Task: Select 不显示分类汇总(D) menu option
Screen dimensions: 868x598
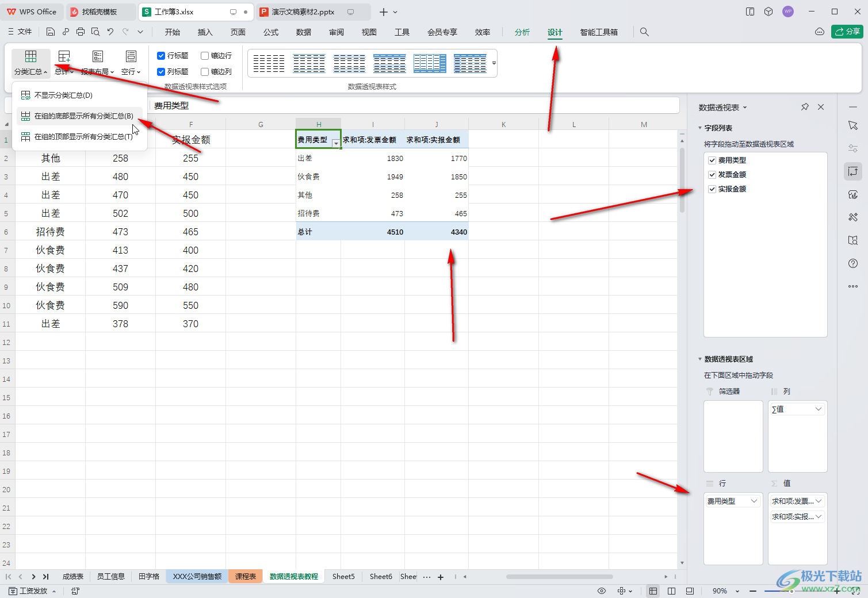Action: click(79, 95)
